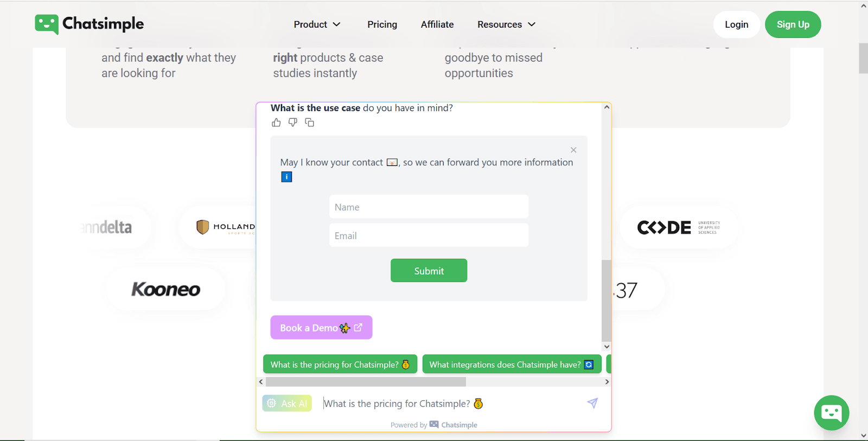Viewport: 868px width, 441px height.
Task: Expand the Product dropdown menu
Action: [317, 24]
